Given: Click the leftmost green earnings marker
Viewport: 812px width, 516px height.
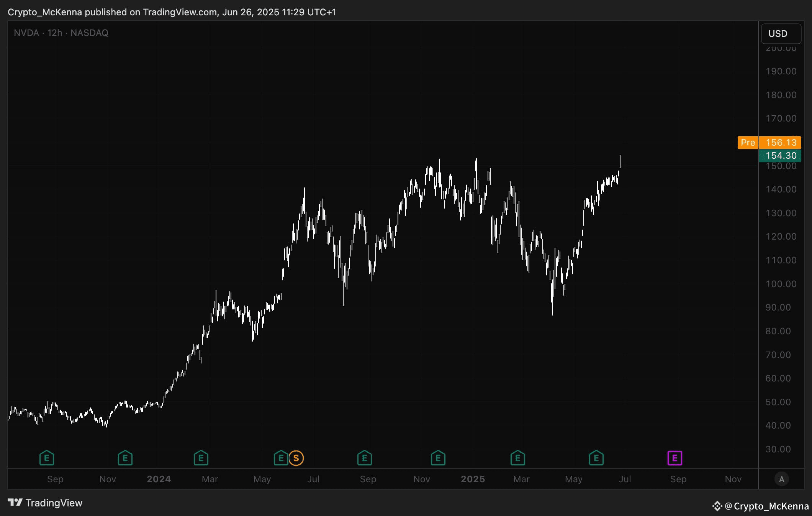Looking at the screenshot, I should 47,458.
